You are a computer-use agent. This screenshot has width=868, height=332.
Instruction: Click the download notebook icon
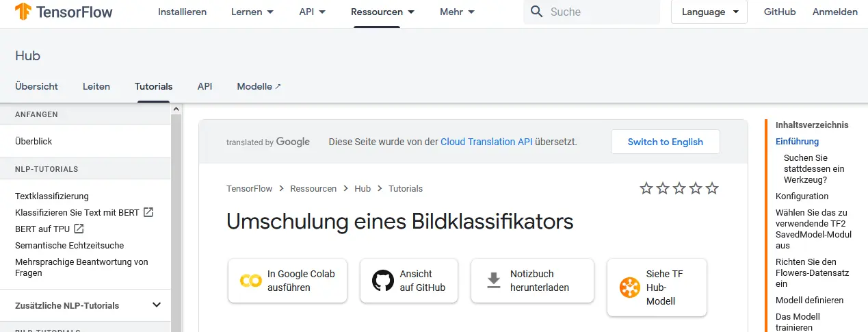(494, 281)
